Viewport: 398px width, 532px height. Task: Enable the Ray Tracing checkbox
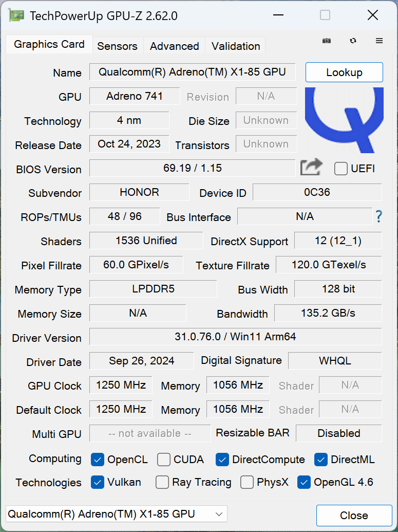click(162, 482)
